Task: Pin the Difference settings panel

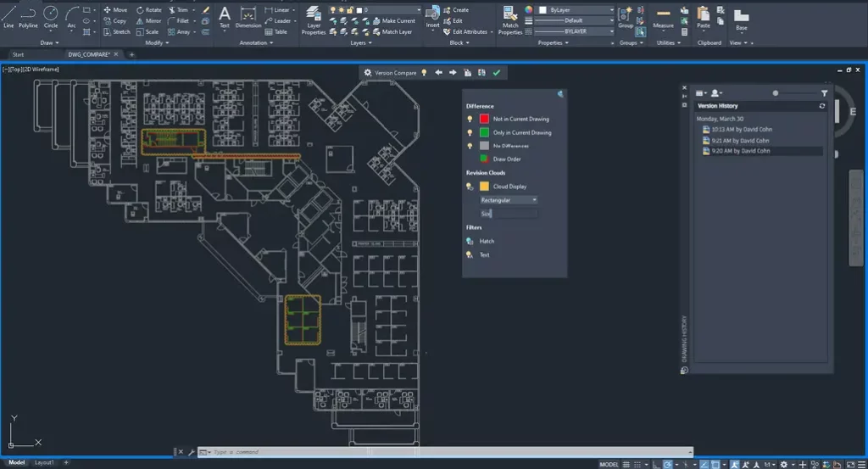Action: 560,94
